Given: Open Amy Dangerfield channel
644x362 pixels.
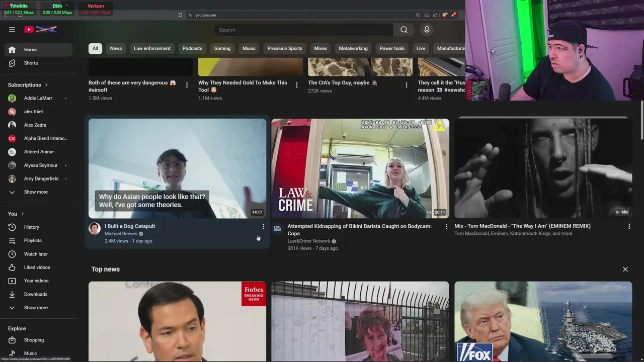Looking at the screenshot, I should coord(38,178).
